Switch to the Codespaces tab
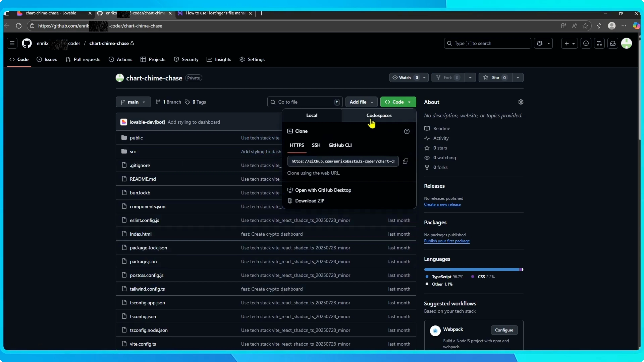Screen dimensions: 644x362 click(379, 115)
